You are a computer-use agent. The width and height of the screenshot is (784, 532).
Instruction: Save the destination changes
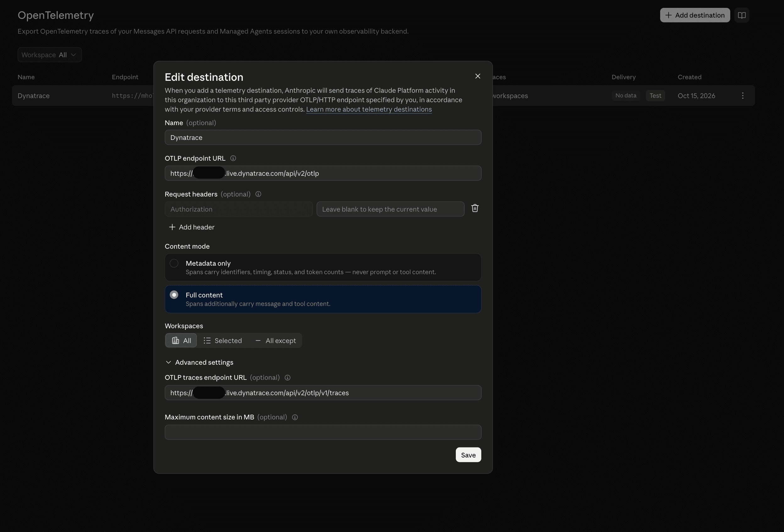(468, 455)
